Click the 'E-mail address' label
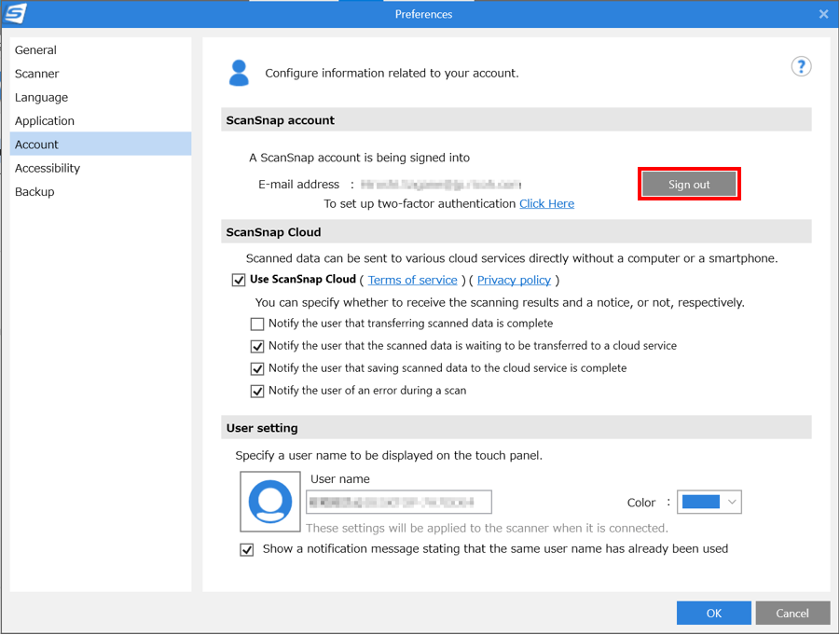The image size is (840, 635). [x=299, y=185]
